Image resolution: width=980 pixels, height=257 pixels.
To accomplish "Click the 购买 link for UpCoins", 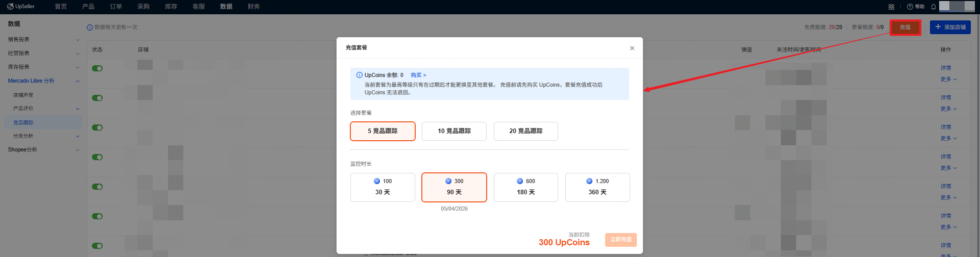I will coord(418,75).
